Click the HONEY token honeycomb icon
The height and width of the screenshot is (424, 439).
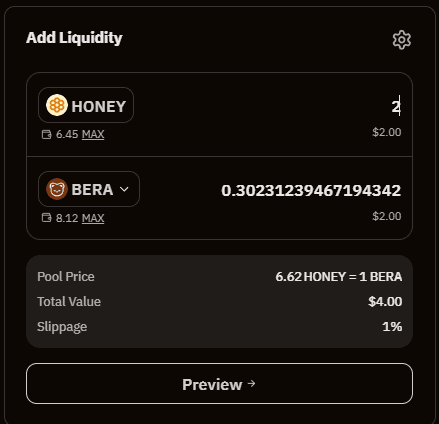pos(57,105)
